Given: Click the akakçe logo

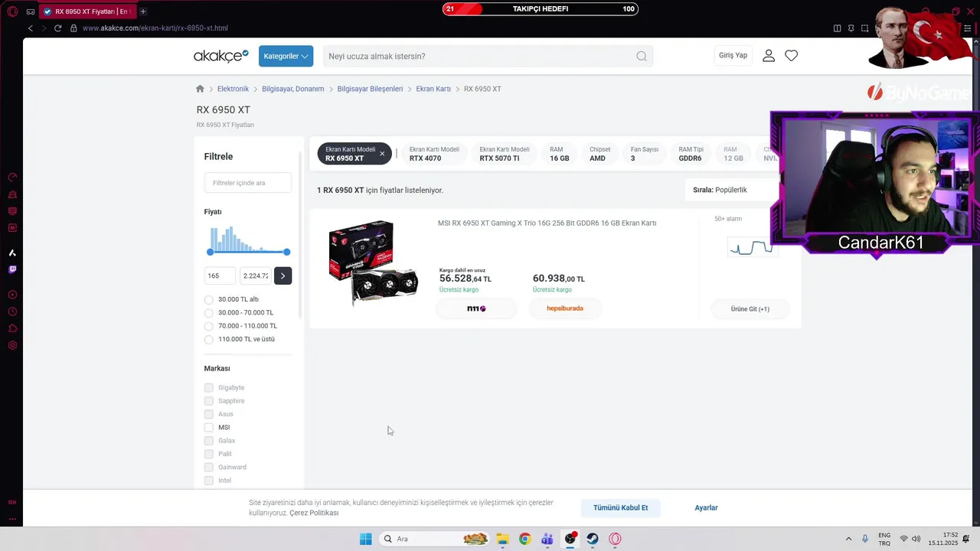Looking at the screenshot, I should click(x=221, y=56).
